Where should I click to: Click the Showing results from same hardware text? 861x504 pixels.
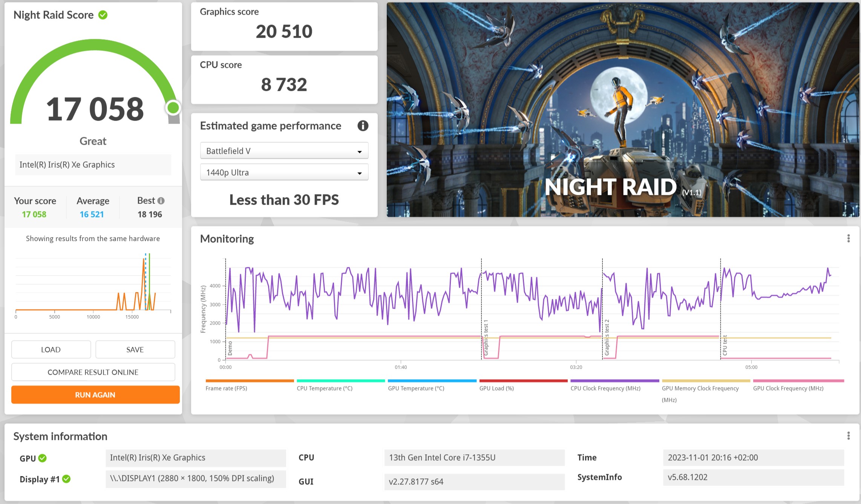coord(93,239)
